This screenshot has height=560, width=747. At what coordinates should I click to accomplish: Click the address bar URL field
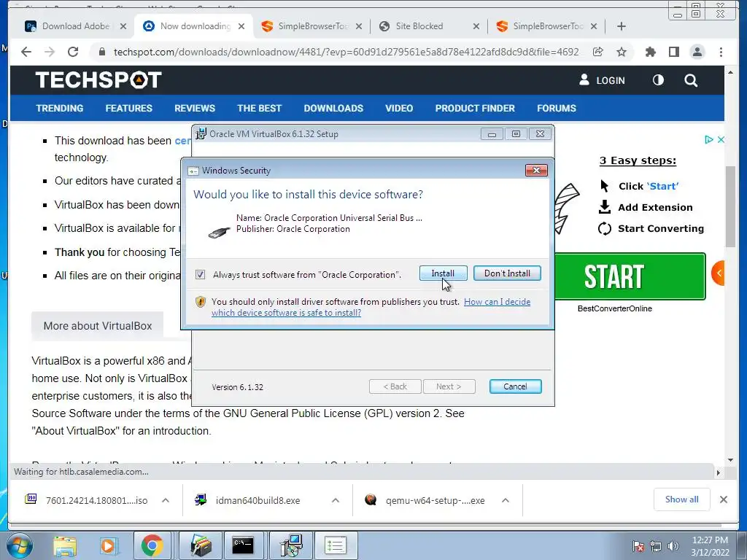[347, 52]
